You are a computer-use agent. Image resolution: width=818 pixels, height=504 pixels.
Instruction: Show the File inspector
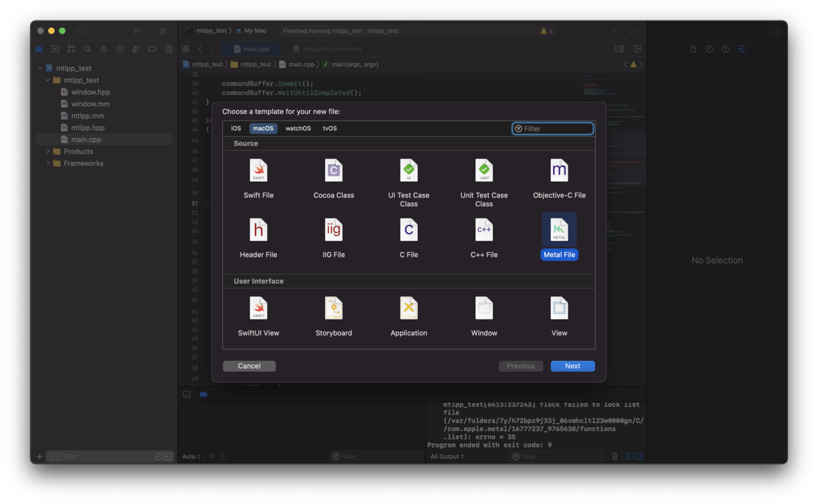click(693, 49)
